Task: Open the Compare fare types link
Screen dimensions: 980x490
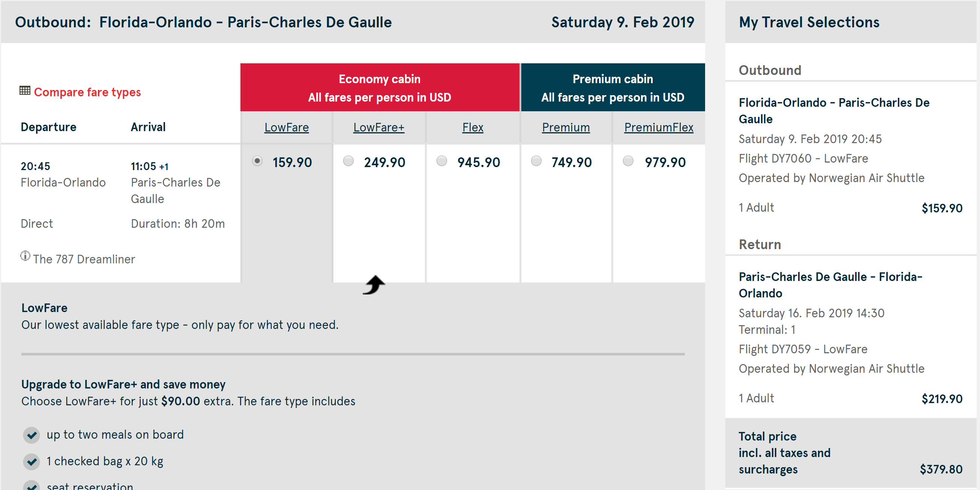Action: 87,92
